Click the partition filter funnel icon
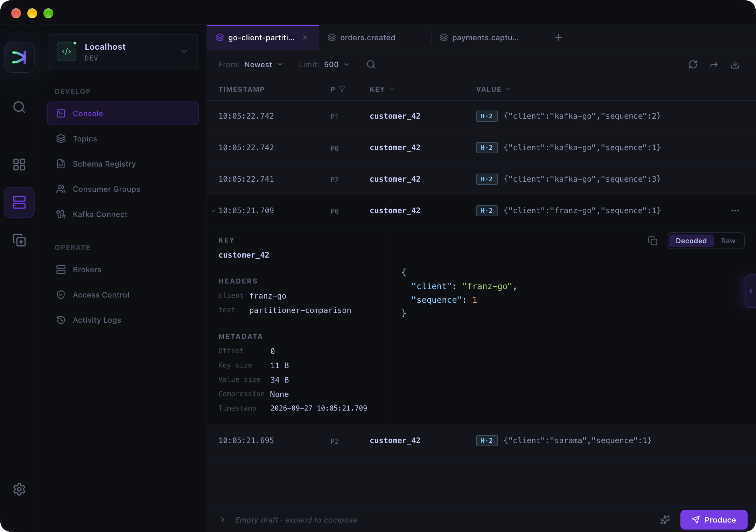This screenshot has width=756, height=532. point(342,89)
